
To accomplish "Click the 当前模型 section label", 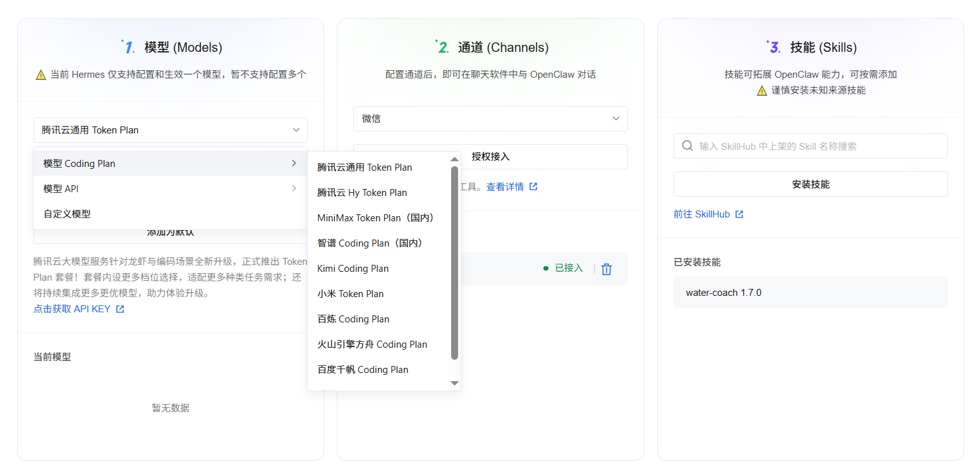I will (52, 357).
